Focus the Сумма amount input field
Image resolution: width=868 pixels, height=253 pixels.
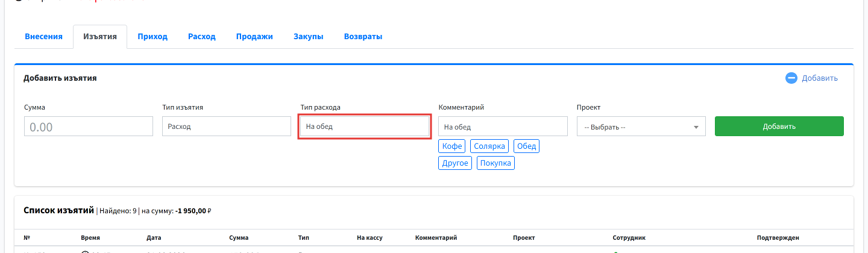89,126
